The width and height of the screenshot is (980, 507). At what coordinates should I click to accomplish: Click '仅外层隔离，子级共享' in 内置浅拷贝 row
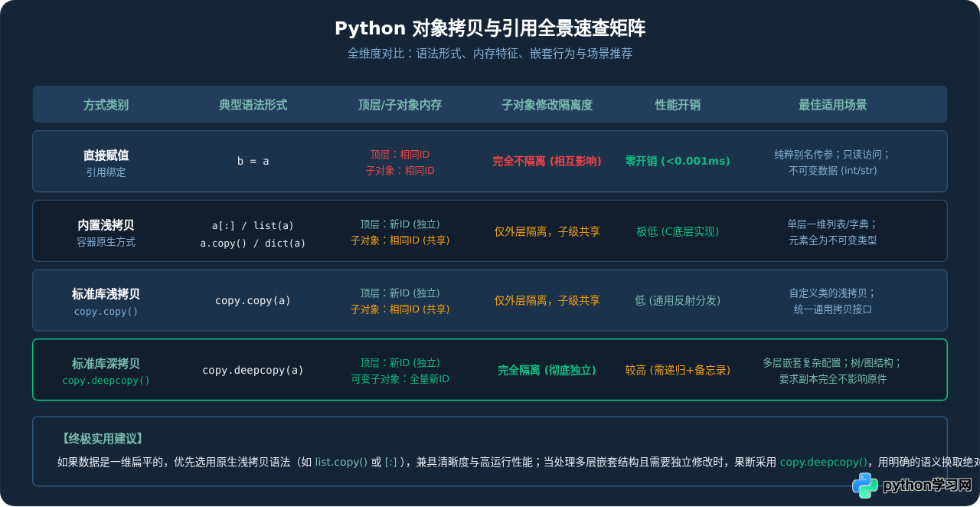tap(547, 231)
